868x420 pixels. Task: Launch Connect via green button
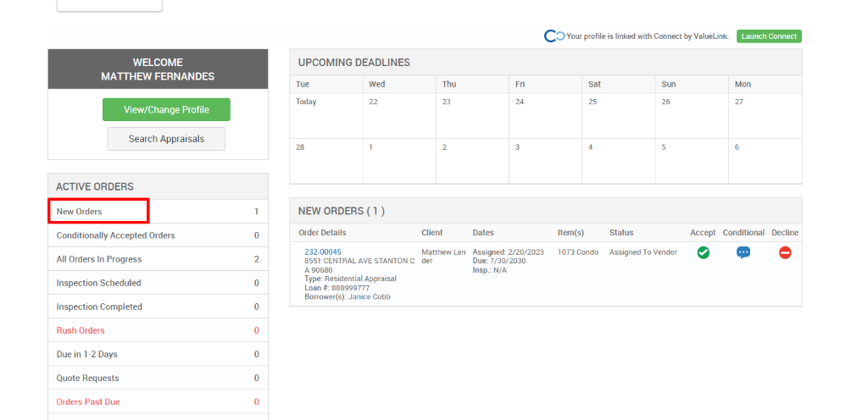769,36
